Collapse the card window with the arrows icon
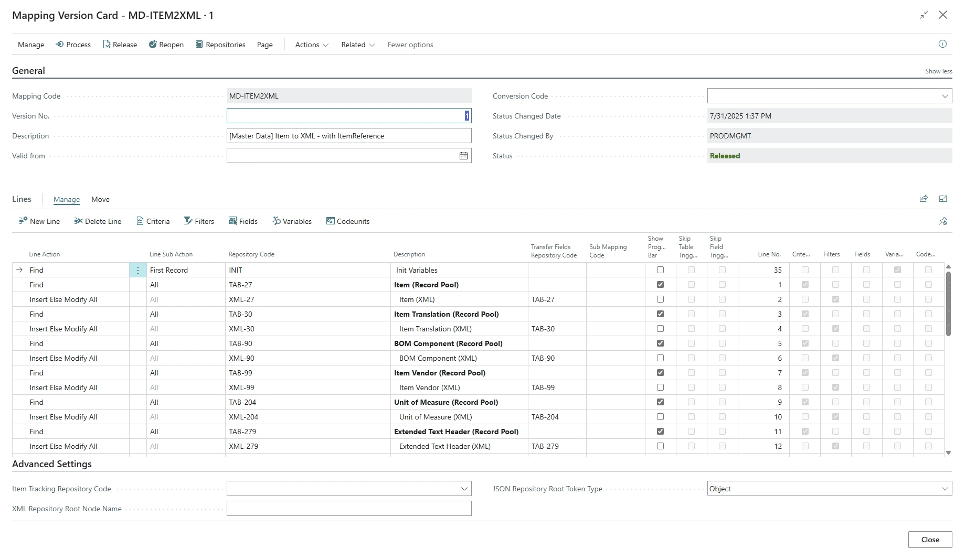 point(924,15)
